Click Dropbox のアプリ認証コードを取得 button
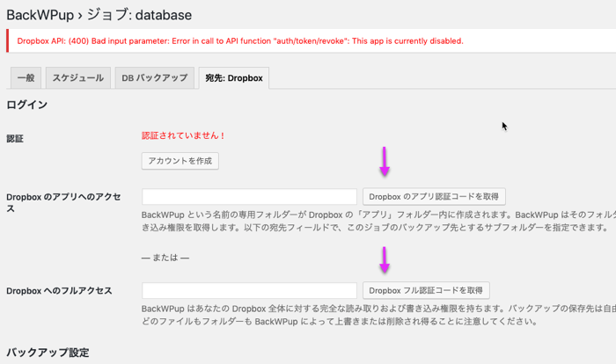The width and height of the screenshot is (616, 364). click(x=434, y=197)
